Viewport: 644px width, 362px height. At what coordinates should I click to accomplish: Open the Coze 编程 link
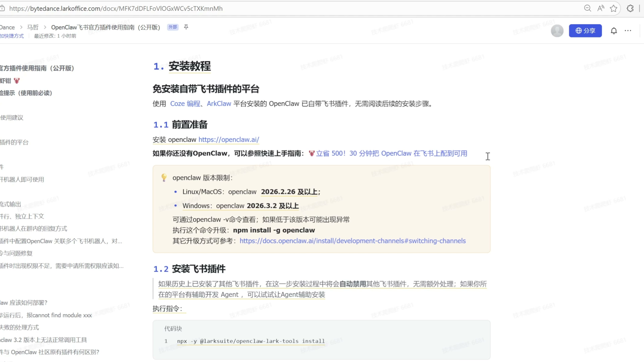pos(185,104)
